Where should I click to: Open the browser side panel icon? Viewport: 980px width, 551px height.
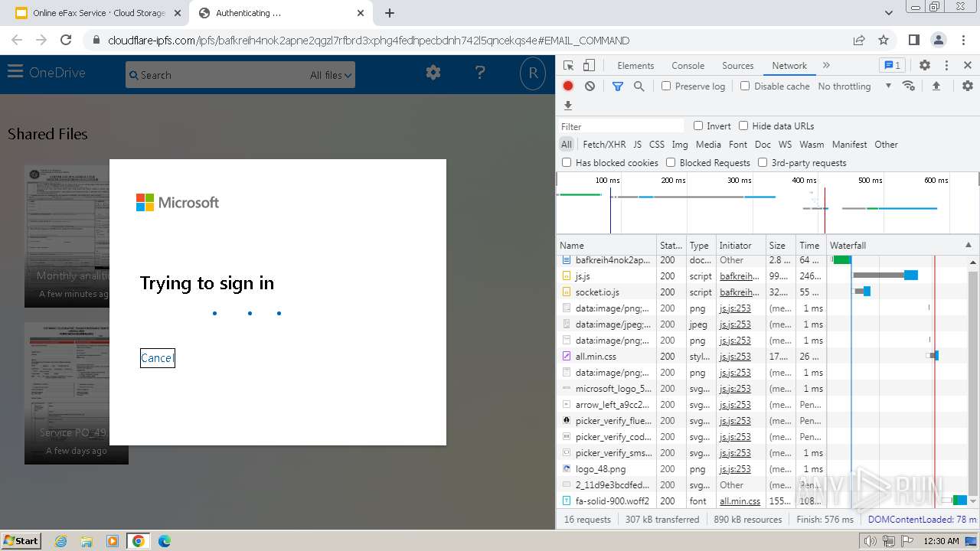tap(913, 40)
